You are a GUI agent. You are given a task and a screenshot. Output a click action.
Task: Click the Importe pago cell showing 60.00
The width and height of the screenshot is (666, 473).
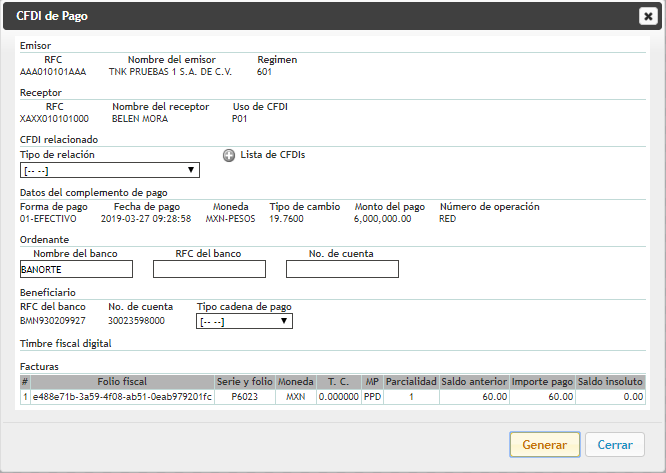point(542,397)
